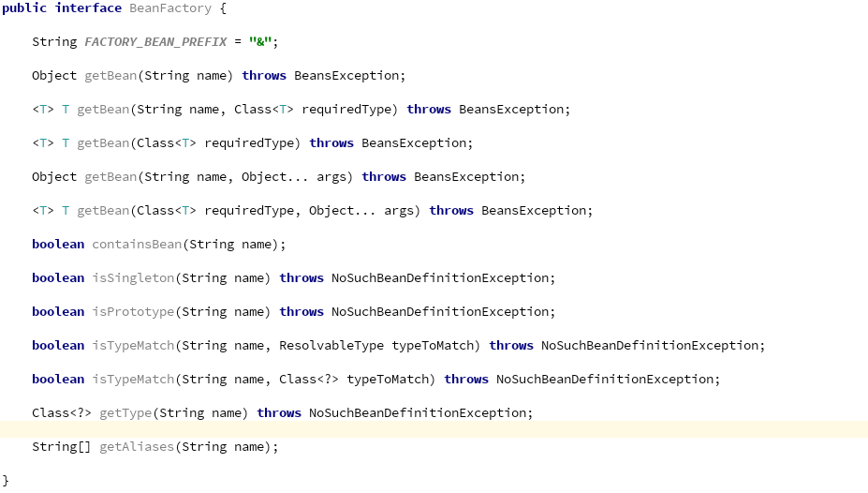Click NoSuchBeanDefinitionException on the getType line
This screenshot has width=868, height=493.
pos(418,413)
